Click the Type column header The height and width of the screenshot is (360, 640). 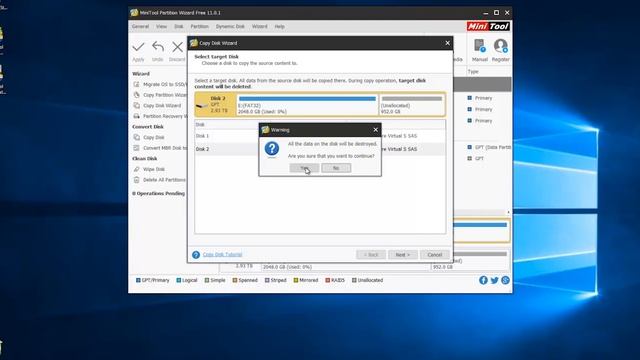(473, 72)
